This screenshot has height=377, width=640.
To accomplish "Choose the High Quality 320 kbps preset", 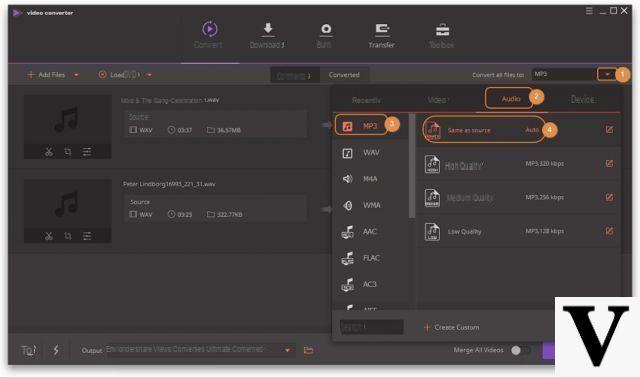I will 518,164.
